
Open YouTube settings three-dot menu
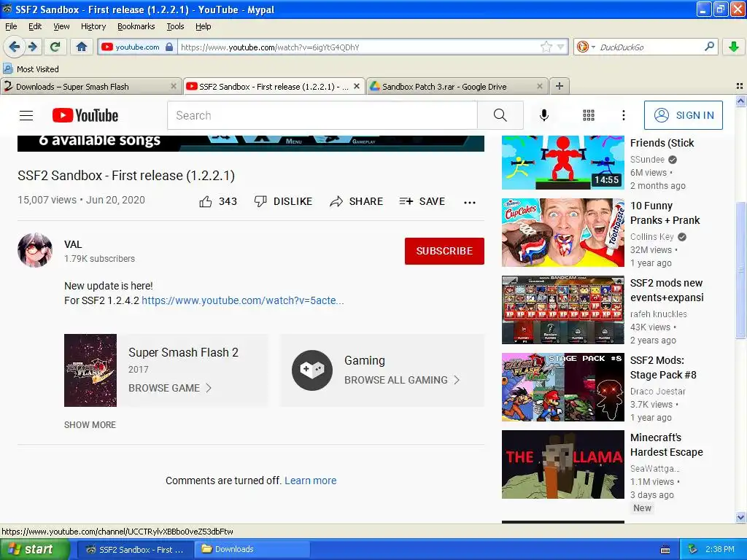point(623,115)
